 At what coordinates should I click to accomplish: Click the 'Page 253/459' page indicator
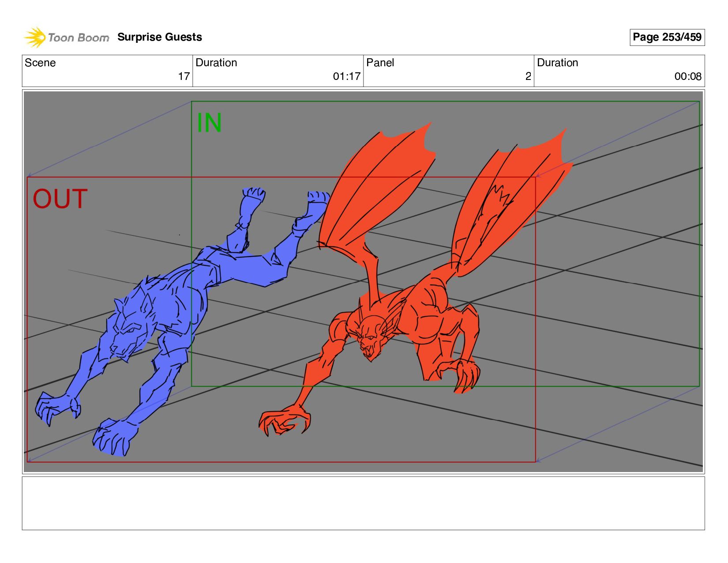point(667,37)
